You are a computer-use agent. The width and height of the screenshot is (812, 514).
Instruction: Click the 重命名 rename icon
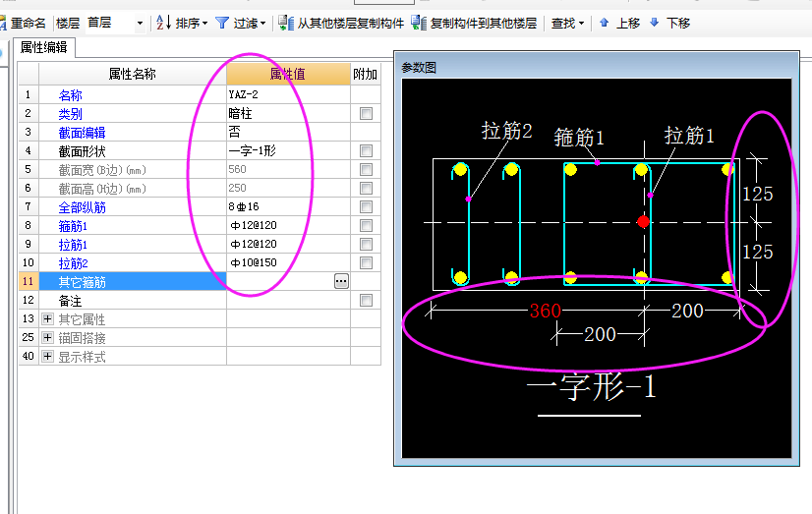pos(3,24)
